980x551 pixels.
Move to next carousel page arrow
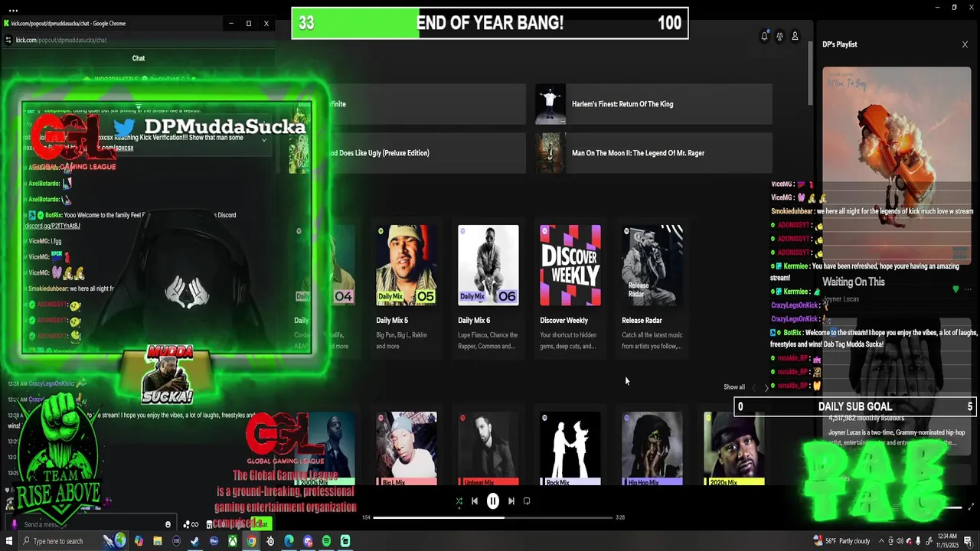pos(766,388)
